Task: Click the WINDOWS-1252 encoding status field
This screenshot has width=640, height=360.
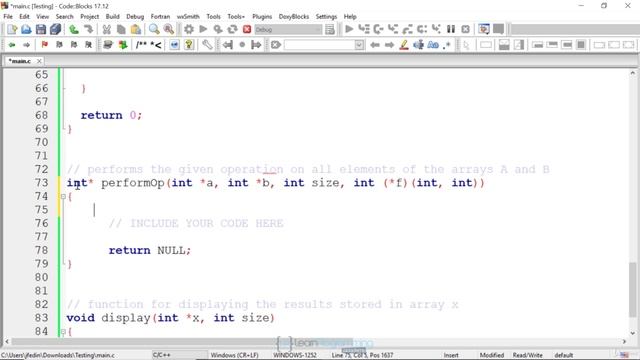Action: 295,355
